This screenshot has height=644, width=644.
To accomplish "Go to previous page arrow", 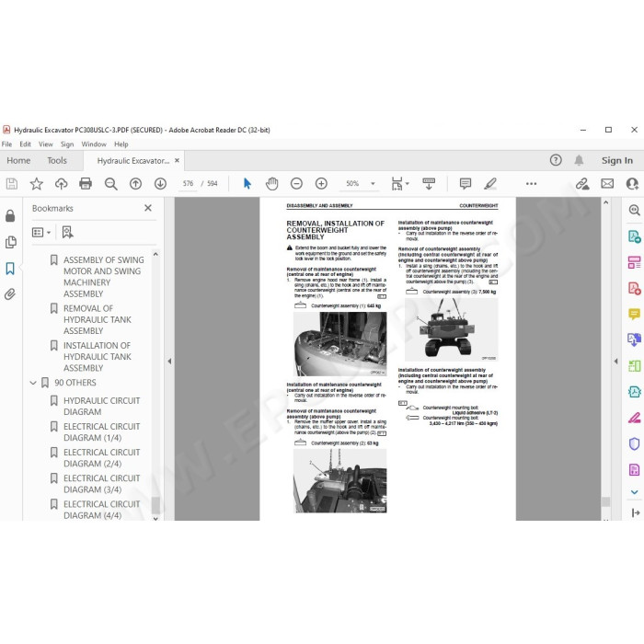I will point(135,184).
